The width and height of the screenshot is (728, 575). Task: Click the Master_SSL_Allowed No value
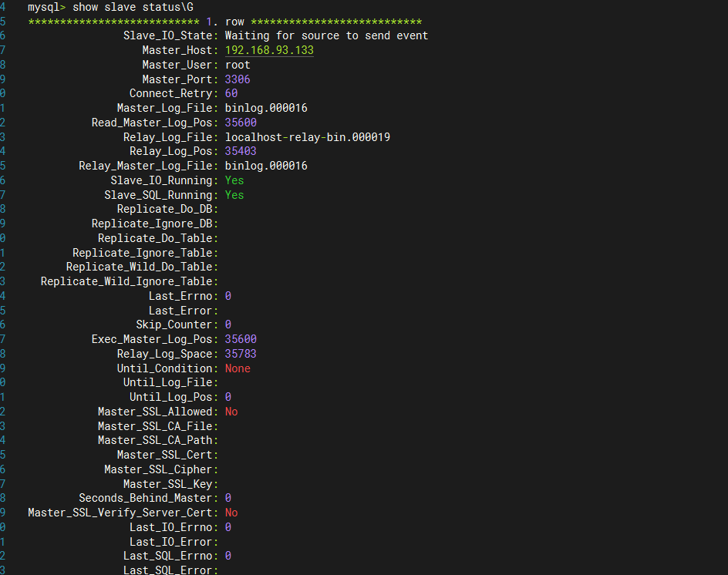click(231, 411)
